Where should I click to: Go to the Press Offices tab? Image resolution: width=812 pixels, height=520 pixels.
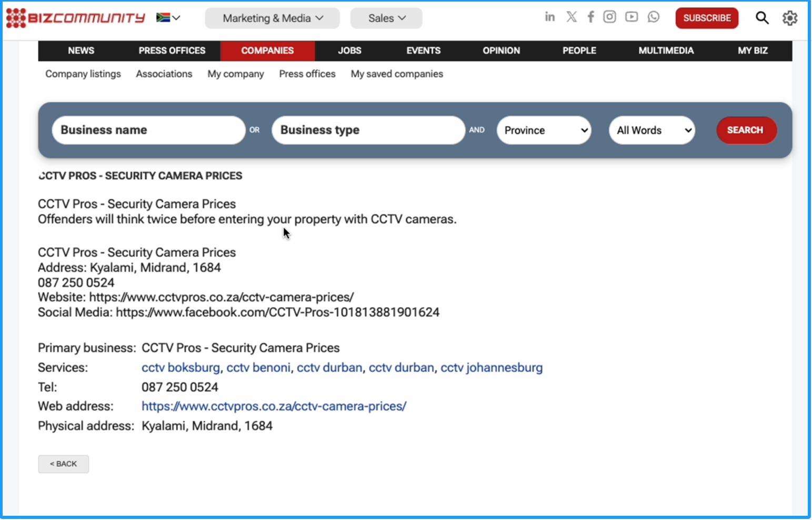click(172, 50)
